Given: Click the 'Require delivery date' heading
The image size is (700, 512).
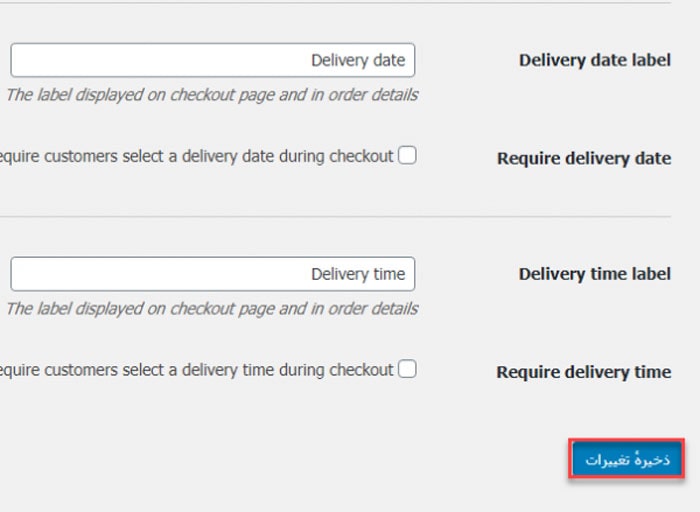Looking at the screenshot, I should click(x=584, y=158).
